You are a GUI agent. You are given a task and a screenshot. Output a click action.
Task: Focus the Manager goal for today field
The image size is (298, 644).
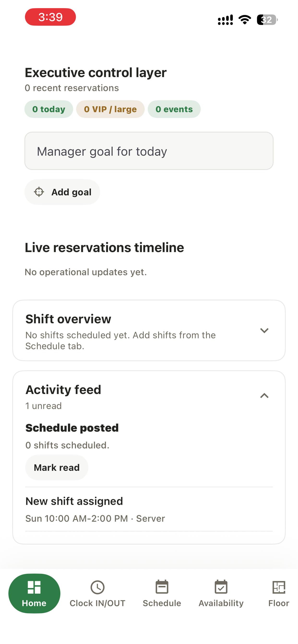[x=149, y=151]
